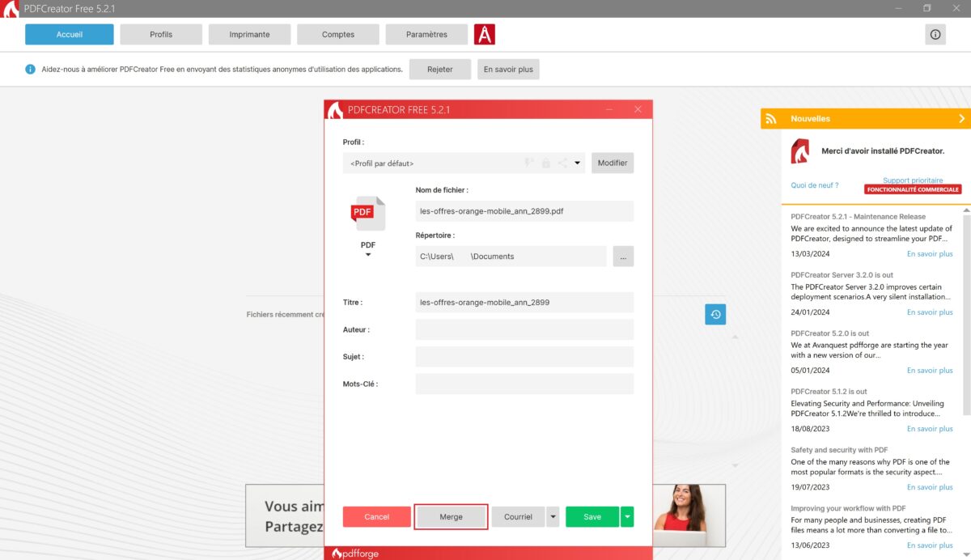Open the Imprimante tab

click(249, 35)
